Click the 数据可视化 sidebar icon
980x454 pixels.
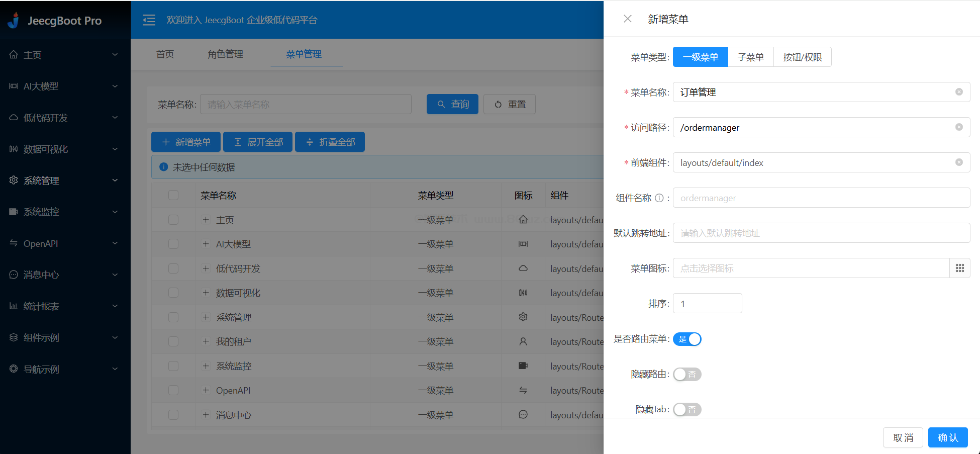[14, 149]
